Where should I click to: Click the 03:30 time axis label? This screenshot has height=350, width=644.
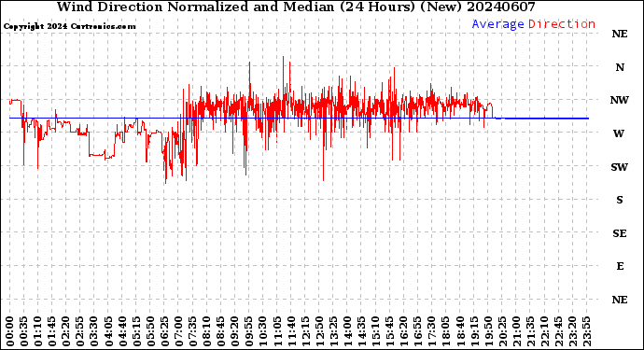(x=94, y=331)
